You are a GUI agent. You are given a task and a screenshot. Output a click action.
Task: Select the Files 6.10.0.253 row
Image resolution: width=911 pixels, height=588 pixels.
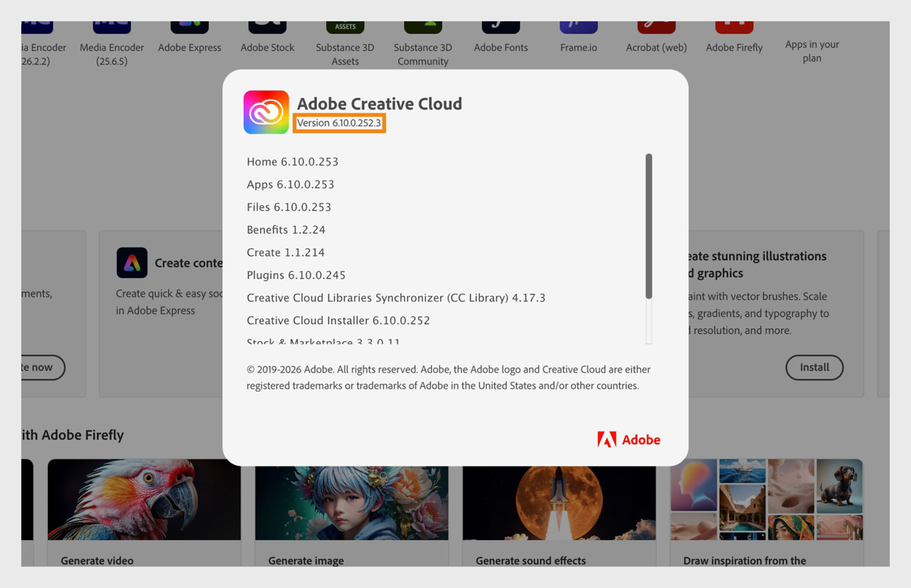(289, 207)
